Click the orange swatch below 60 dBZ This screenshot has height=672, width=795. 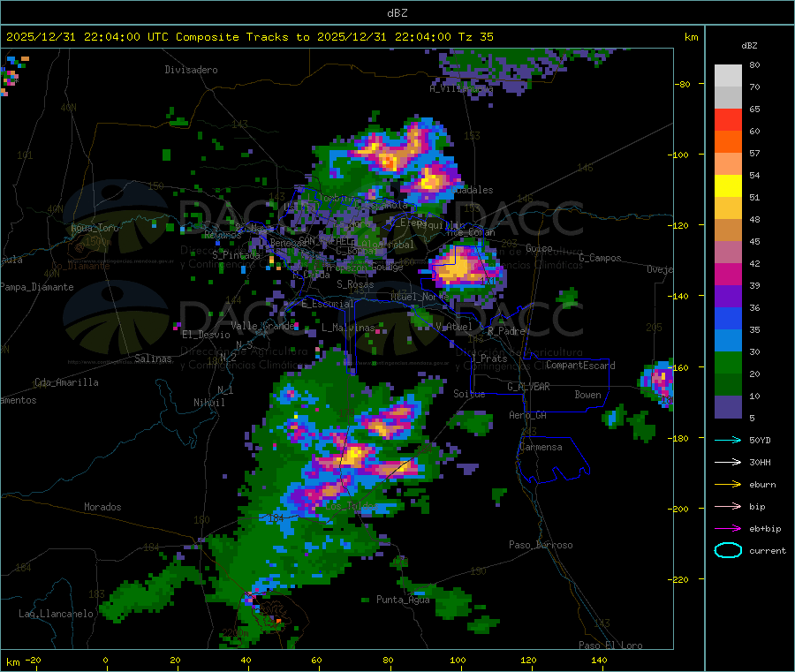(x=728, y=142)
